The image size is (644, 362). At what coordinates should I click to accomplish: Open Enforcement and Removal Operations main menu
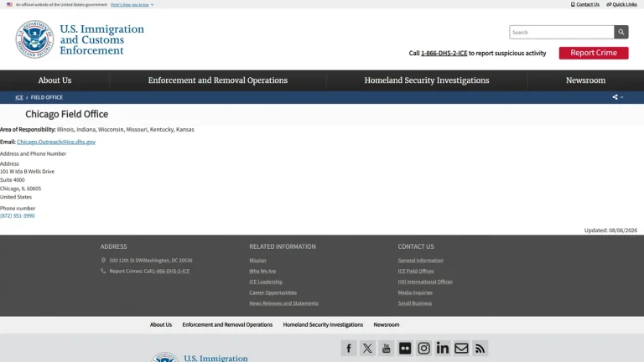click(218, 80)
